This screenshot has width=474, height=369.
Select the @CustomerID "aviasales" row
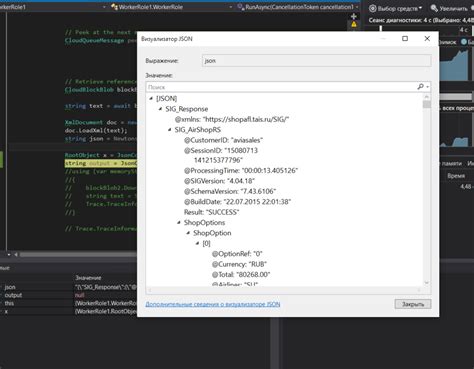click(223, 140)
